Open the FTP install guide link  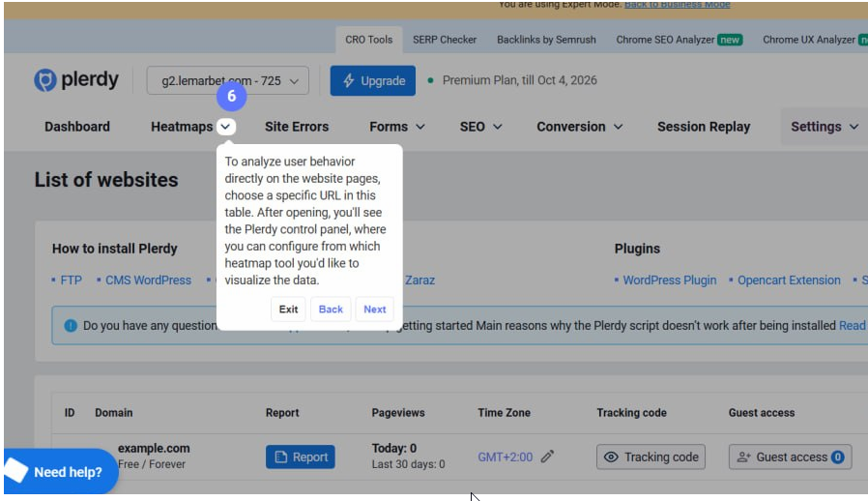71,280
